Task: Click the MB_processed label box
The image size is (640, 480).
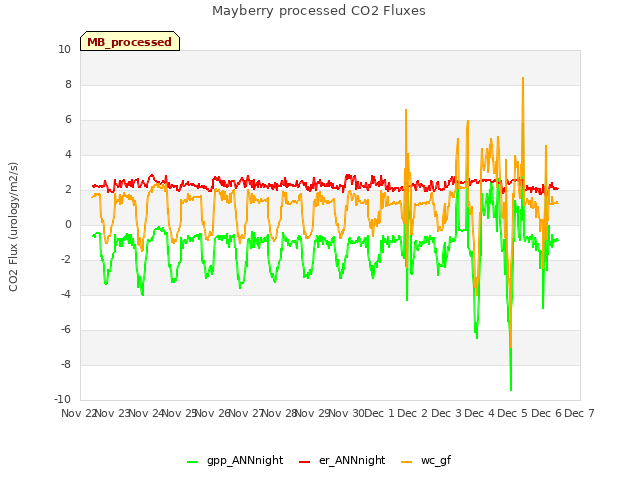Action: (x=130, y=41)
